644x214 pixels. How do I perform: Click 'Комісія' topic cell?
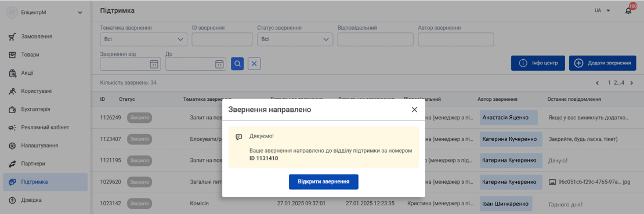[x=199, y=203]
